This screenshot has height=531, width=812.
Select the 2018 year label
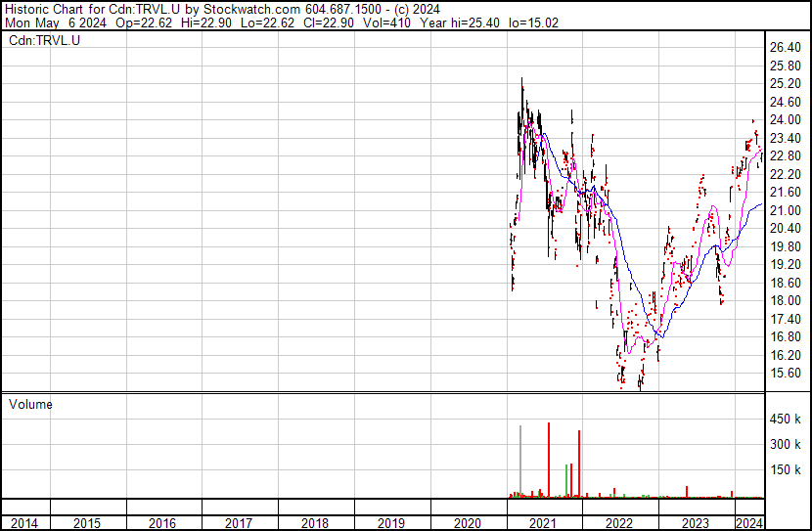pos(315,523)
